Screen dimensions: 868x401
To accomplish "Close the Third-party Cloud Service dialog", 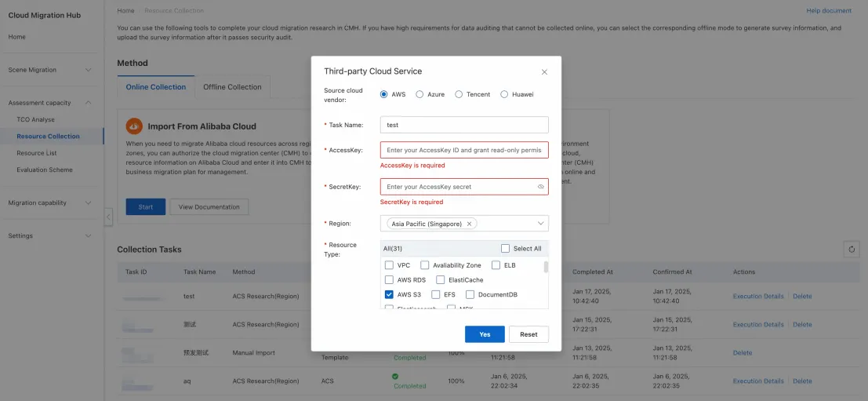I will (544, 72).
